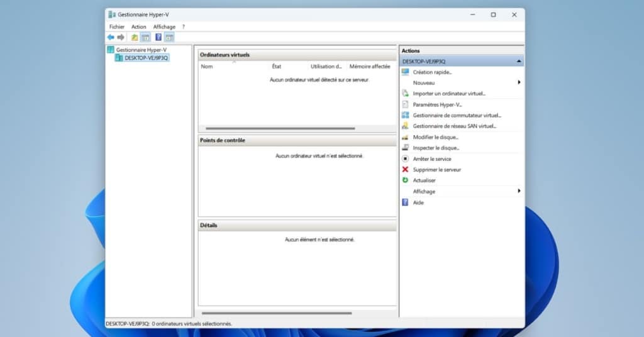Sort by Mémoire affectée column header

(370, 66)
